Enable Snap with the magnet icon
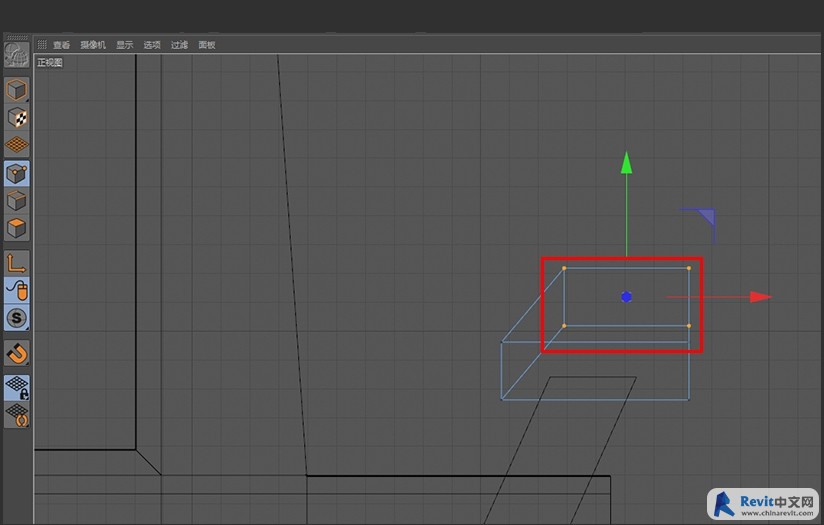 point(16,353)
